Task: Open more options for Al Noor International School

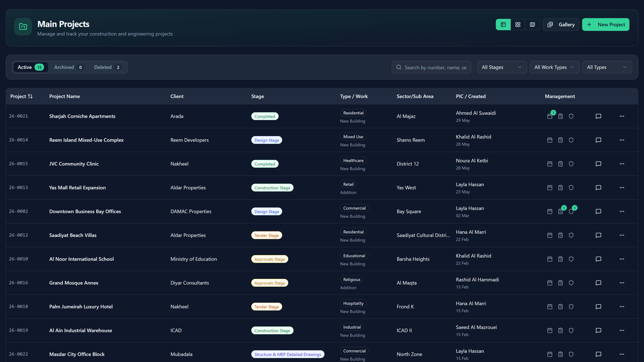Action: [622, 259]
